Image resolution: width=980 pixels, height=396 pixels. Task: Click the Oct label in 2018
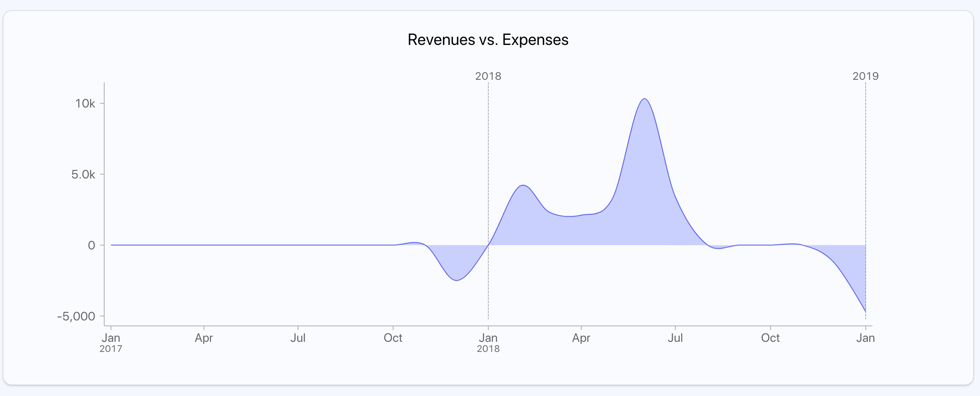[x=771, y=337]
